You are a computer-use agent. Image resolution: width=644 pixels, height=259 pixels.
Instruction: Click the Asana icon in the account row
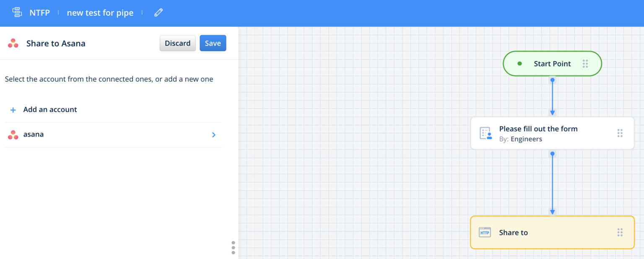pyautogui.click(x=13, y=135)
